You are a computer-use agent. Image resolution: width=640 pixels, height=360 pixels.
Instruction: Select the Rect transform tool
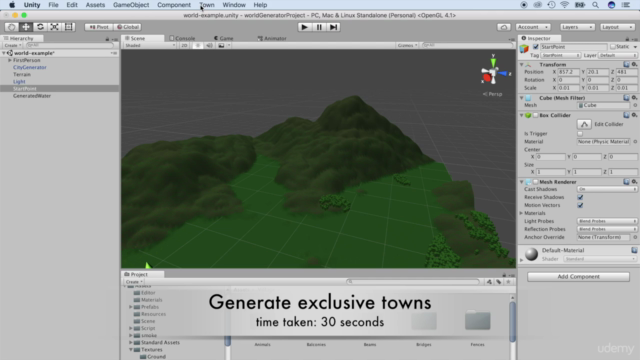click(x=69, y=27)
